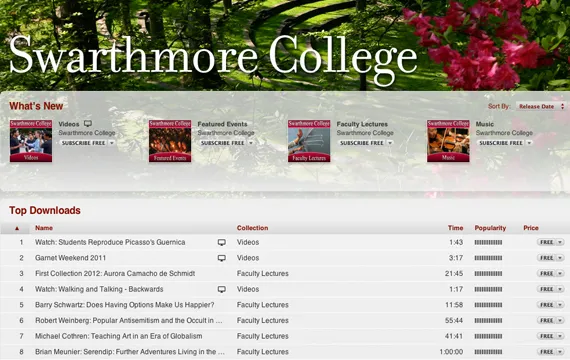
Task: Sort list by the Name column header
Action: 44,228
